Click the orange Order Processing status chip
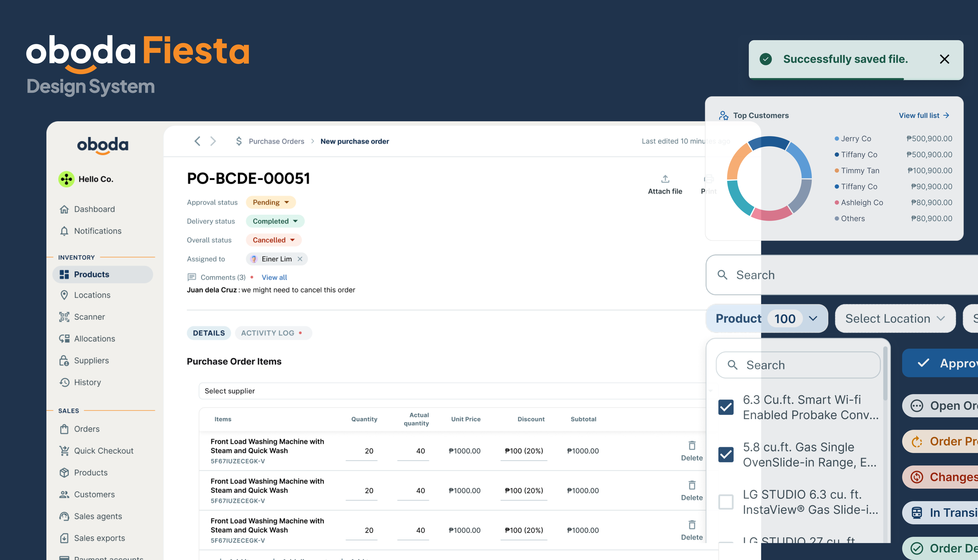The height and width of the screenshot is (560, 978). [x=940, y=442]
